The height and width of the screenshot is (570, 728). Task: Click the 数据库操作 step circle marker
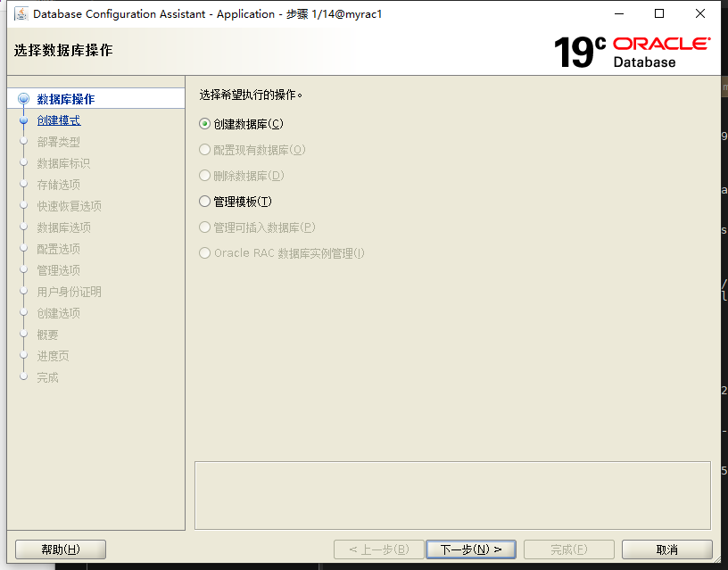[24, 99]
